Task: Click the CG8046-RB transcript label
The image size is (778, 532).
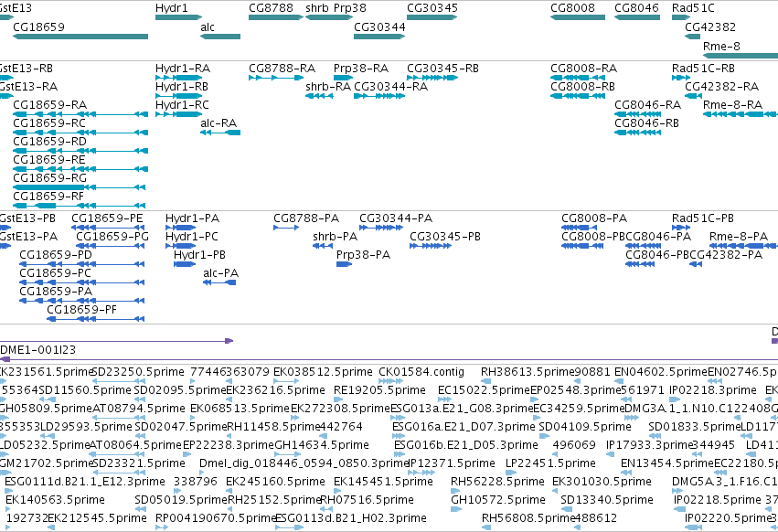Action: (647, 123)
